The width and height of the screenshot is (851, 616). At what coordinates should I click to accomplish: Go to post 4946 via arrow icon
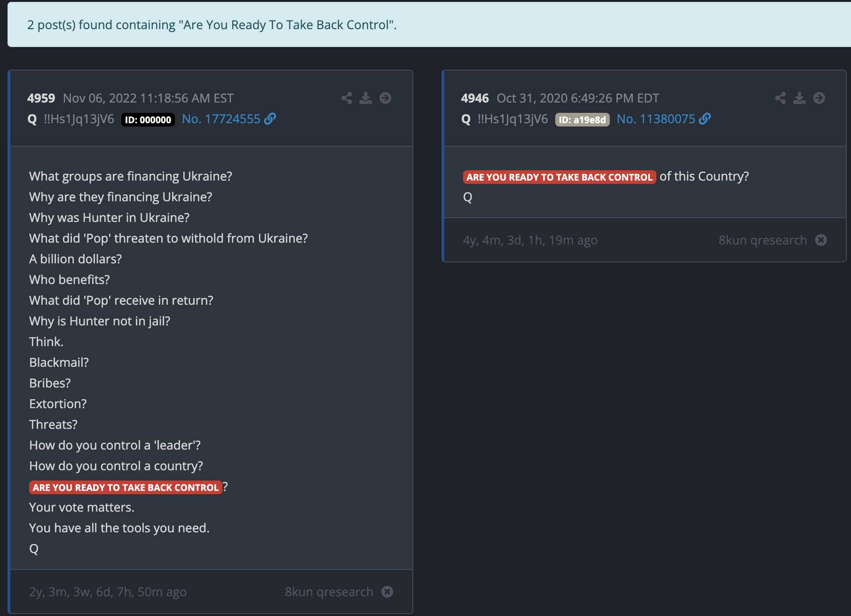819,98
